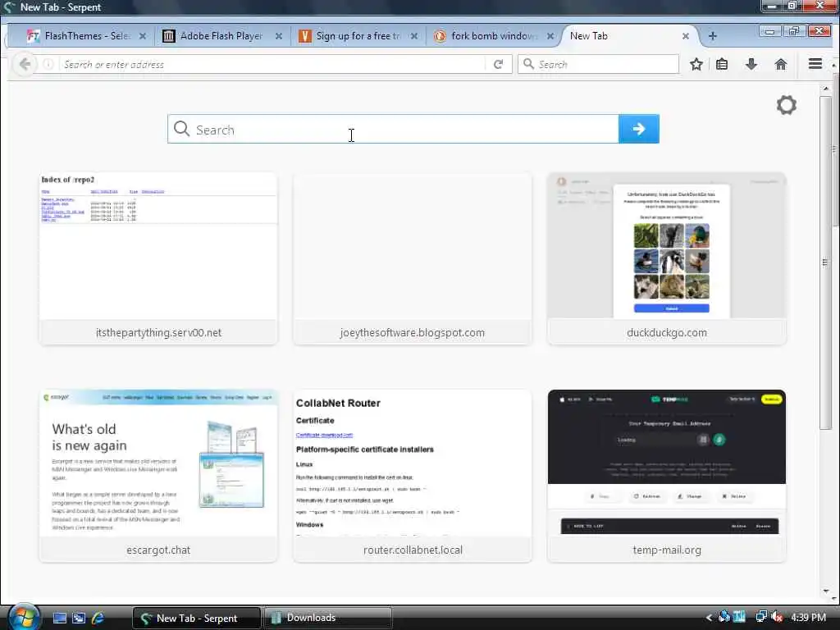Launch Internet Explorer from quick launch
The height and width of the screenshot is (630, 840).
(x=98, y=618)
